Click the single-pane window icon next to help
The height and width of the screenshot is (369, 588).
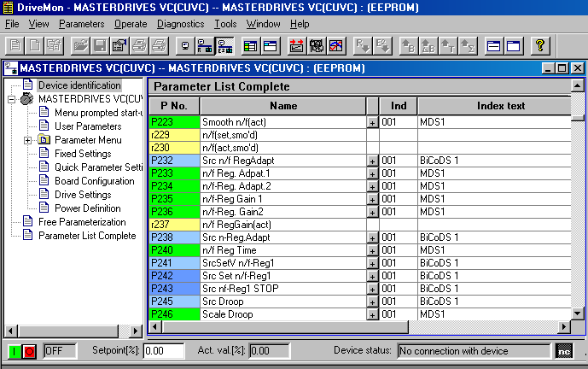514,46
